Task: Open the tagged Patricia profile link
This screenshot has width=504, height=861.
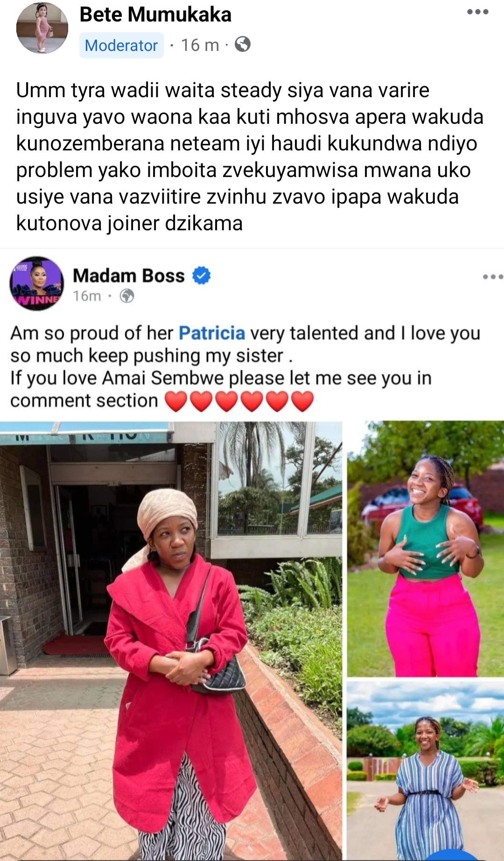Action: click(212, 333)
